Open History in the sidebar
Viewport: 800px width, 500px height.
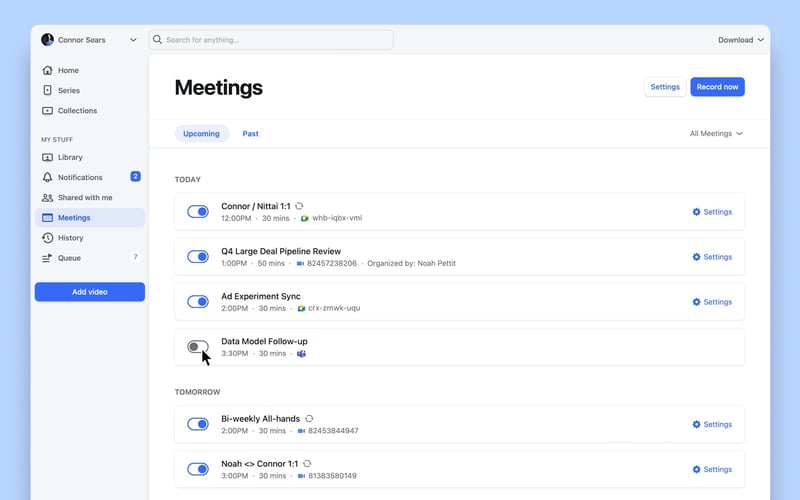point(90,238)
